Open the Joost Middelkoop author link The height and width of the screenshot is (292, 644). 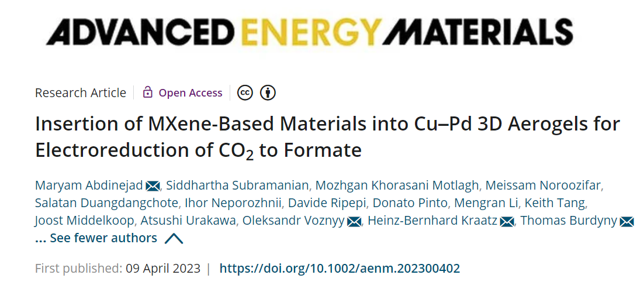[85, 221]
